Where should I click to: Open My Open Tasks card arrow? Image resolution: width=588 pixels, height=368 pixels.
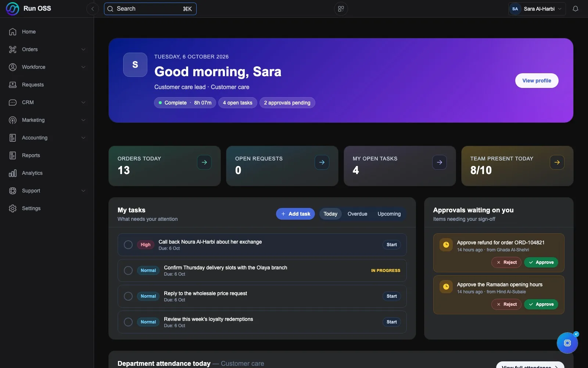tap(440, 162)
